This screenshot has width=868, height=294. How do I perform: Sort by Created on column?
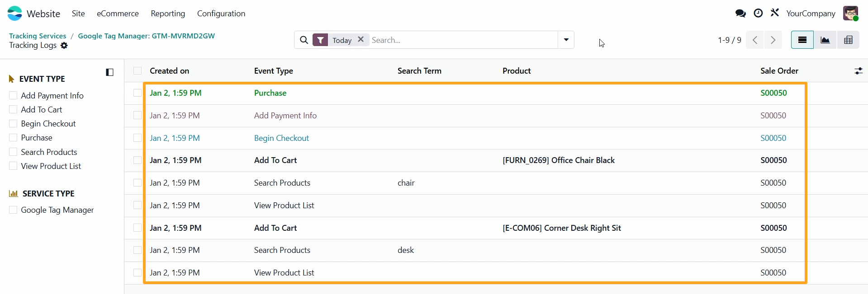point(170,71)
